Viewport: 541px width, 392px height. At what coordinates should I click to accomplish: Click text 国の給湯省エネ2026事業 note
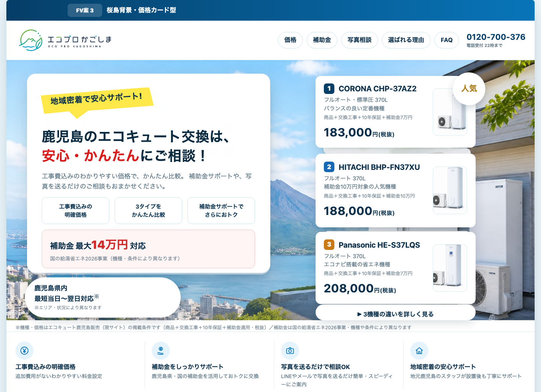(116, 259)
